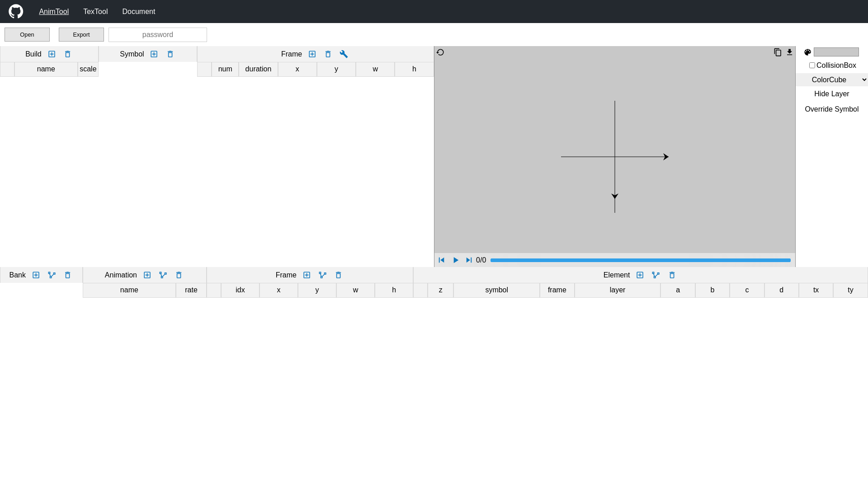
Task: Duplicate the selected animation Frame
Action: pos(323,275)
